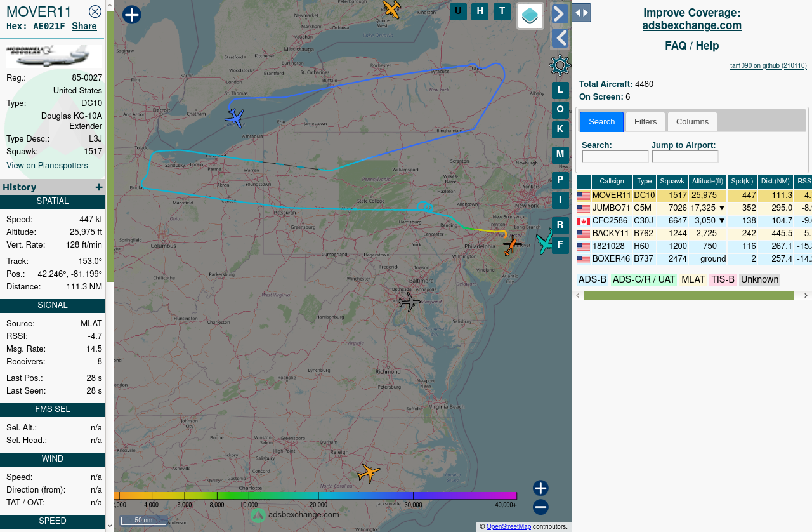The width and height of the screenshot is (812, 532).
Task: Click the round plus button at the map's top left
Action: 132,15
